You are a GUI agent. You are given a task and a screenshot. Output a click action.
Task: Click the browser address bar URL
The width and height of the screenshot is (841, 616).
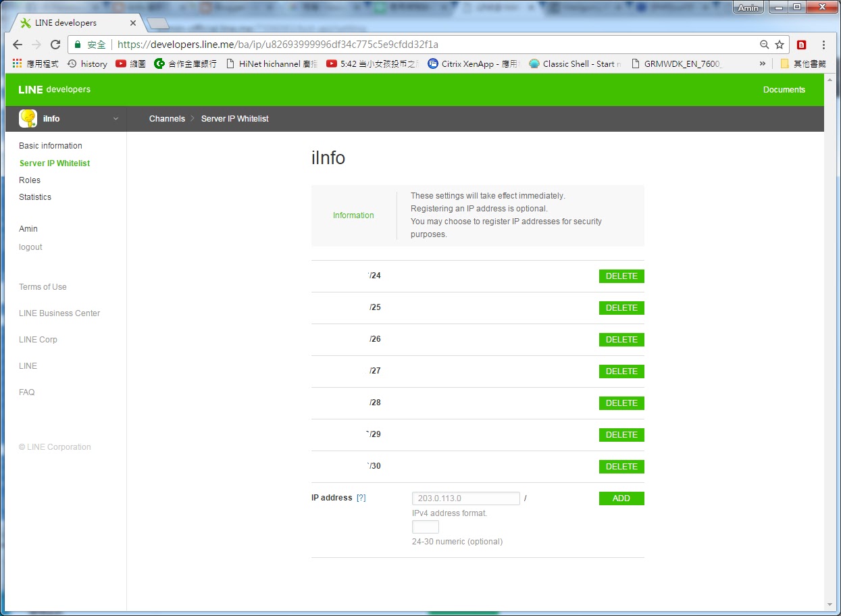pyautogui.click(x=278, y=45)
